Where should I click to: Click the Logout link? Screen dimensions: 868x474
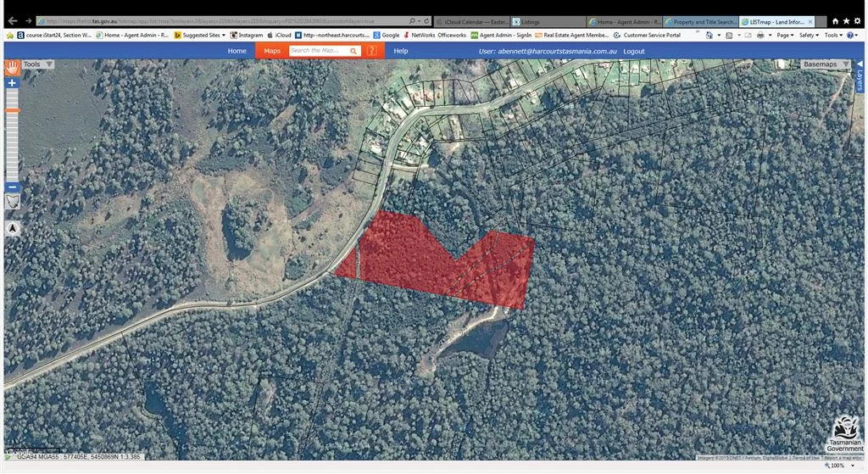(x=634, y=51)
